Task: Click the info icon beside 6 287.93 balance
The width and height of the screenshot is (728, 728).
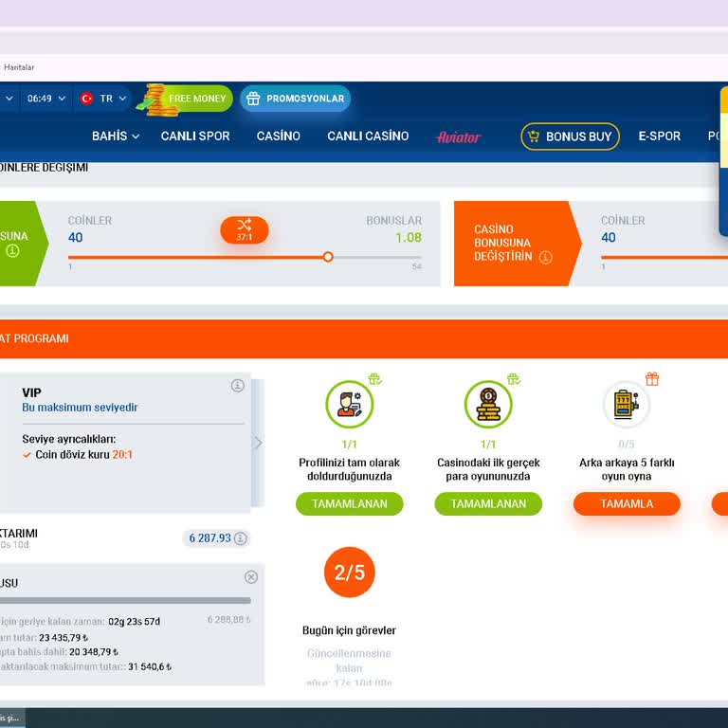Action: coord(241,538)
